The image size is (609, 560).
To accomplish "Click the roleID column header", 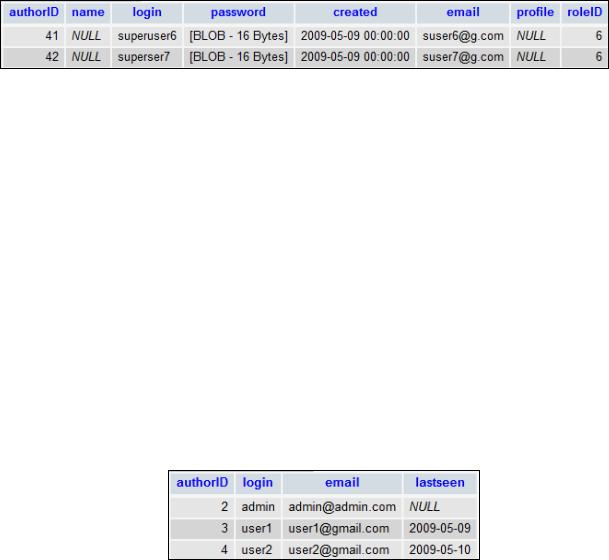I will coord(585,12).
